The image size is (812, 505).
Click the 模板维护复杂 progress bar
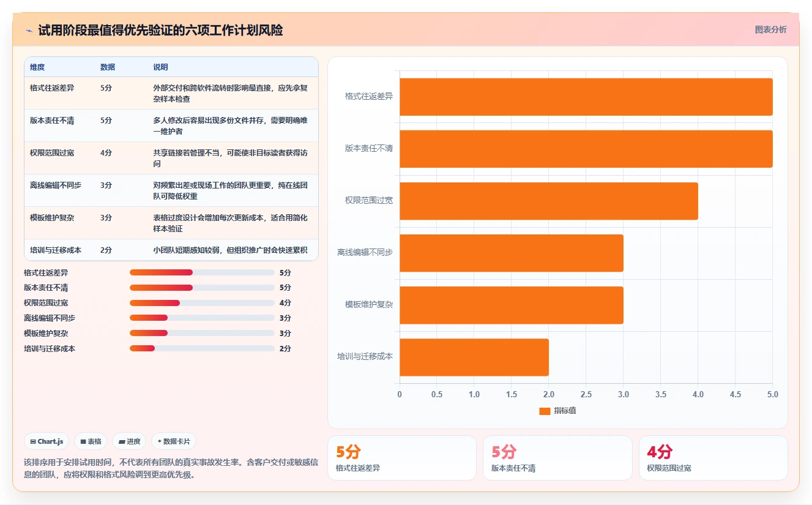click(202, 334)
